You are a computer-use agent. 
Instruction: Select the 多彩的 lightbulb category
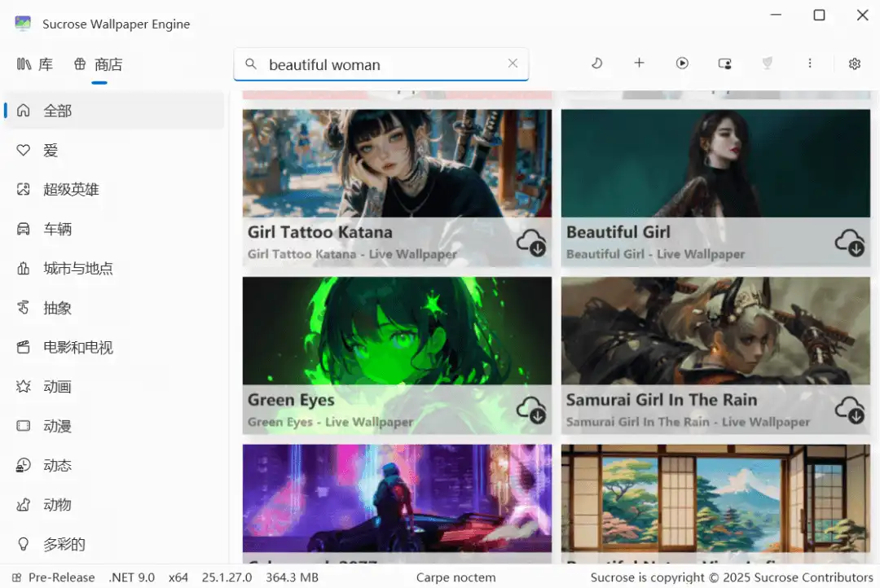(114, 544)
